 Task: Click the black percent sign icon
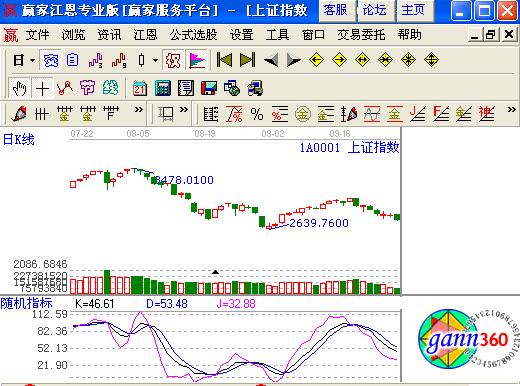(257, 114)
